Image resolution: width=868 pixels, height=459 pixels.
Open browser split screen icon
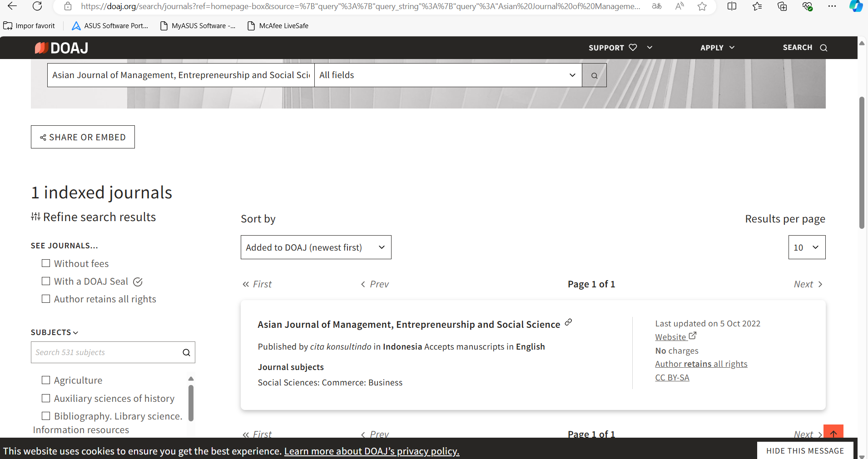[x=732, y=6]
